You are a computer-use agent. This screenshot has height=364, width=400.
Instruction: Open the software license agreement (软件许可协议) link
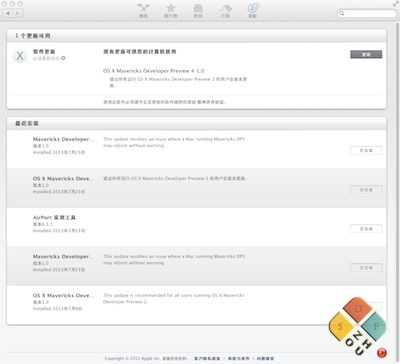click(x=211, y=102)
